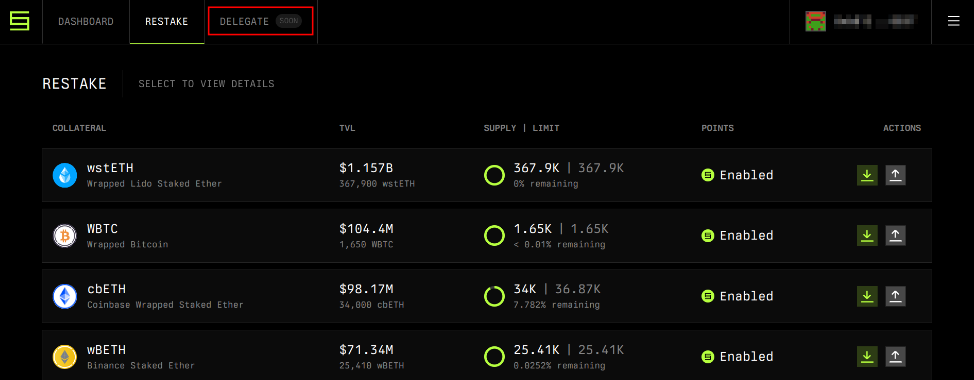Screen dimensions: 974x380
Task: Click the Symbiotic logo icon
Action: click(20, 22)
